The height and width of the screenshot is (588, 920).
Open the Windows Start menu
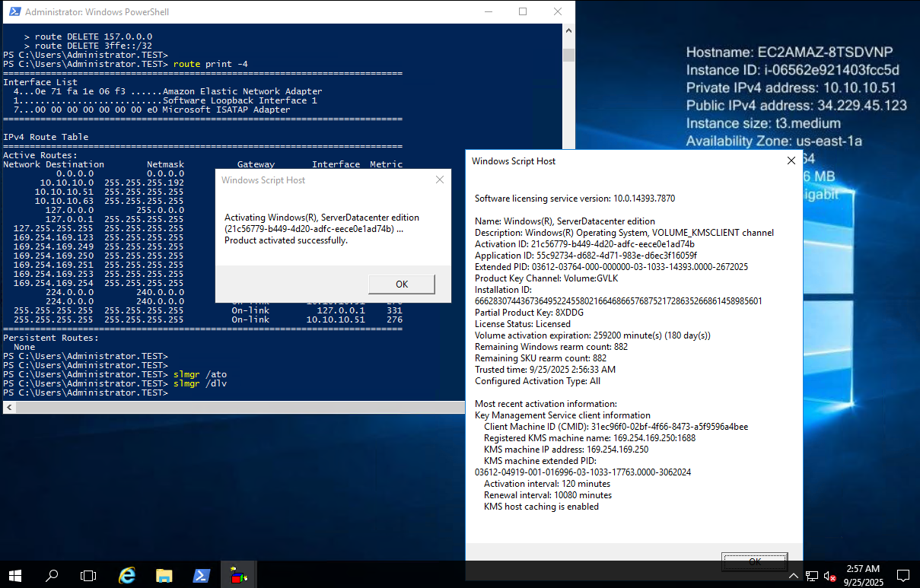[x=15, y=575]
